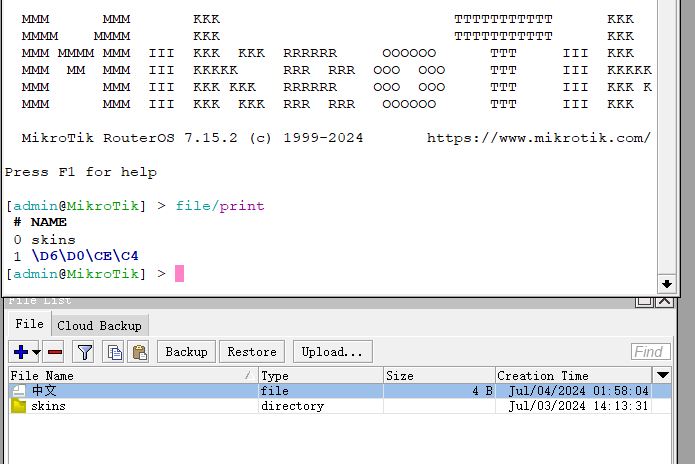
Task: Open the filter funnel icon
Action: click(84, 352)
